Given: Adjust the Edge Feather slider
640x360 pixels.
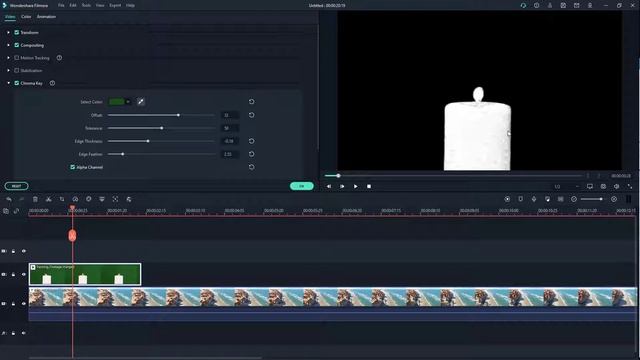Looking at the screenshot, I should click(x=161, y=154).
